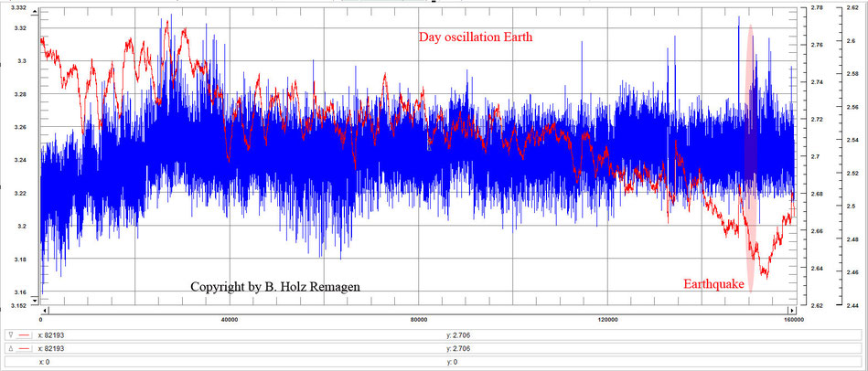This screenshot has width=868, height=371.
Task: Click the horizontal scrollbar track below the plot
Action: click(419, 310)
